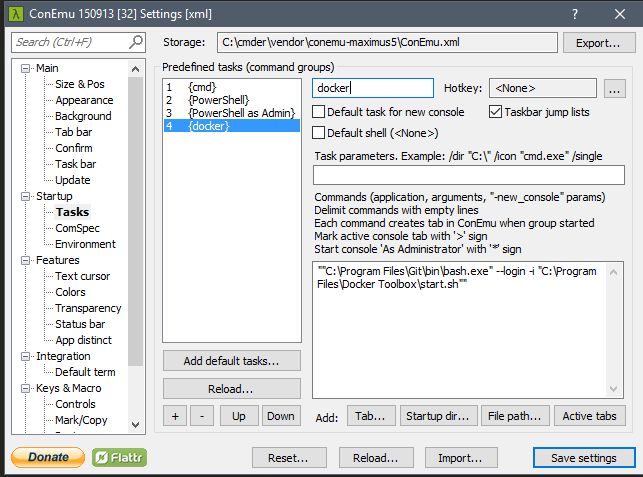Uncheck Taskbar jump lists
The image size is (643, 477).
coord(495,112)
